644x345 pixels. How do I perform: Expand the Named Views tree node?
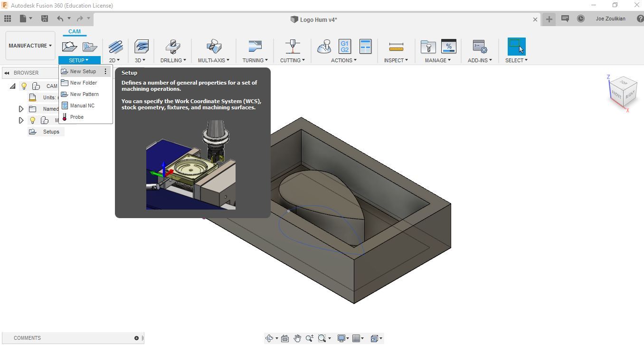[x=21, y=109]
